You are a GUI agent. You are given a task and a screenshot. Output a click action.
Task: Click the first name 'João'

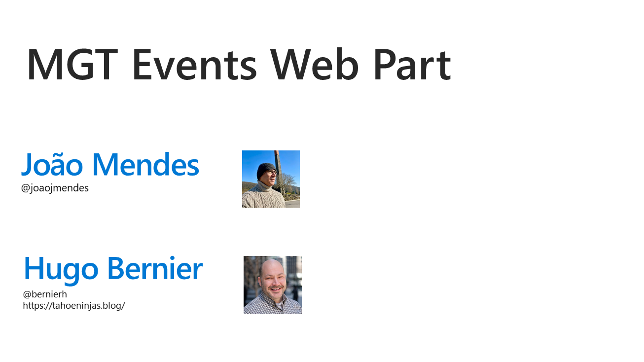point(52,165)
